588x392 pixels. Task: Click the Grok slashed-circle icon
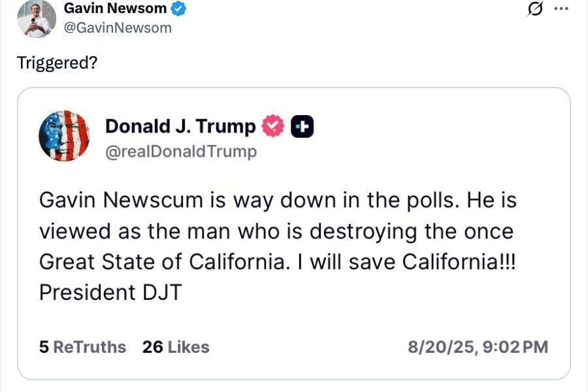[x=534, y=8]
